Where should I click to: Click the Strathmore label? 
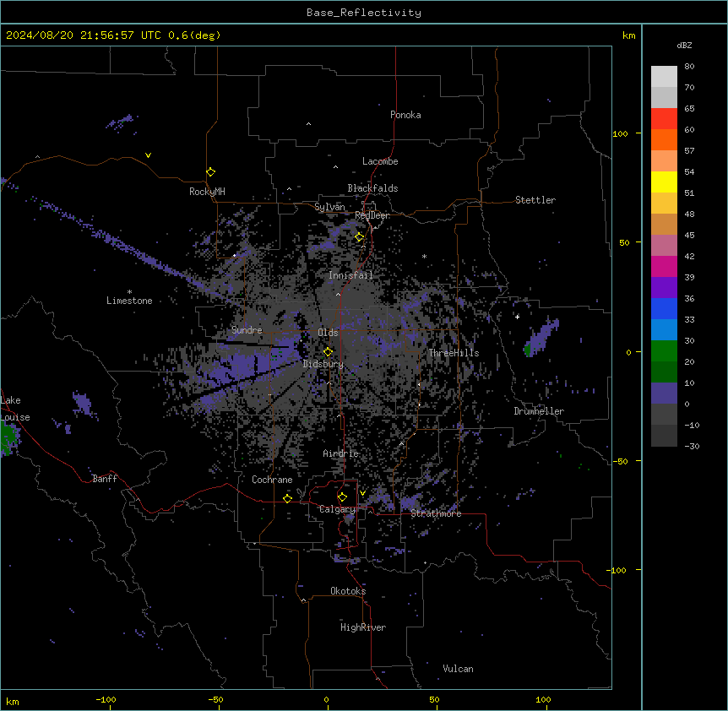(436, 513)
